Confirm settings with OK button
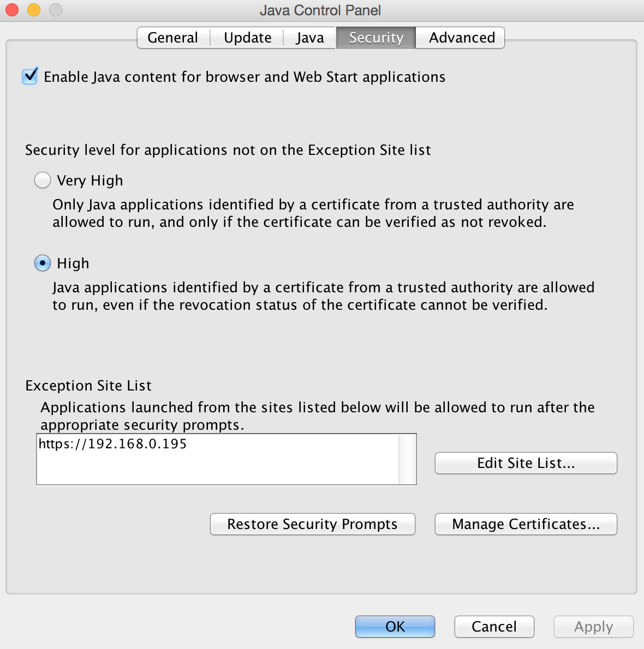This screenshot has width=644, height=649. click(395, 626)
